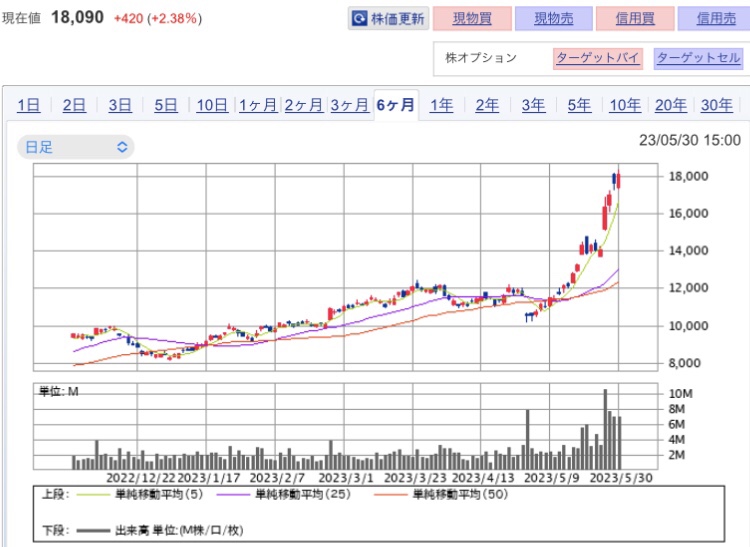Image resolution: width=750 pixels, height=547 pixels.
Task: Switch chart to 2年 period
Action: [x=487, y=105]
